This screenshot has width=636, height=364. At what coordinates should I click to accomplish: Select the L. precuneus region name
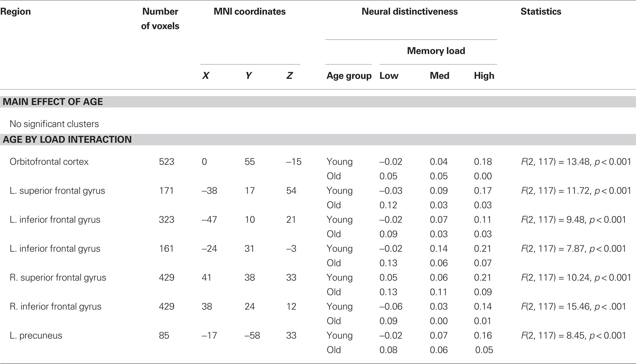(36, 336)
